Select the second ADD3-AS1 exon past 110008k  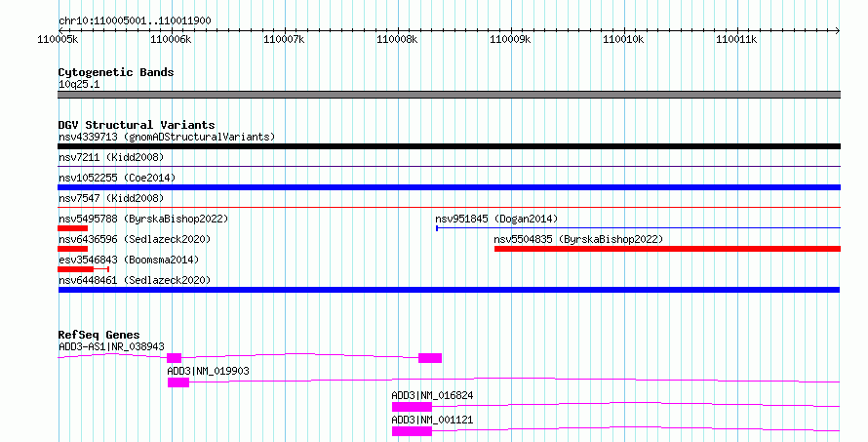click(x=430, y=358)
